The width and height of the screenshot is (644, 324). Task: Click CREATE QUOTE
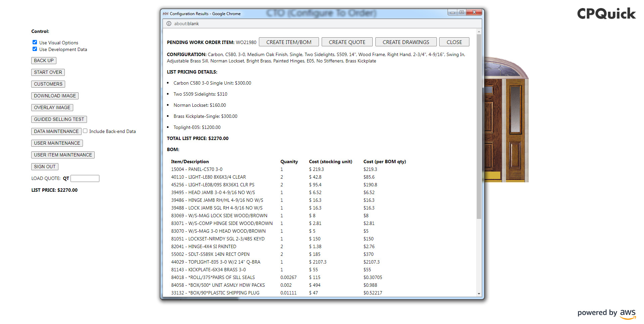347,42
